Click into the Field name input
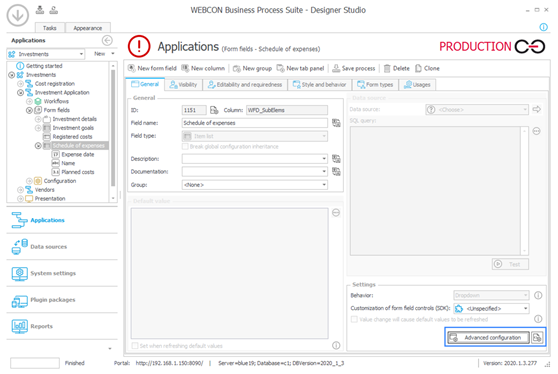 [x=255, y=123]
